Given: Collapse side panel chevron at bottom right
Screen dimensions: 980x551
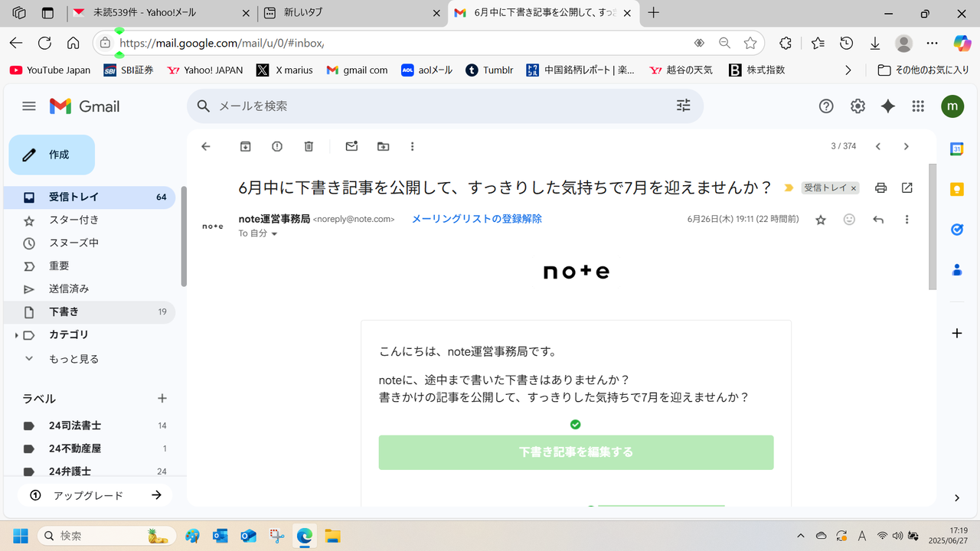Looking at the screenshot, I should [x=956, y=497].
